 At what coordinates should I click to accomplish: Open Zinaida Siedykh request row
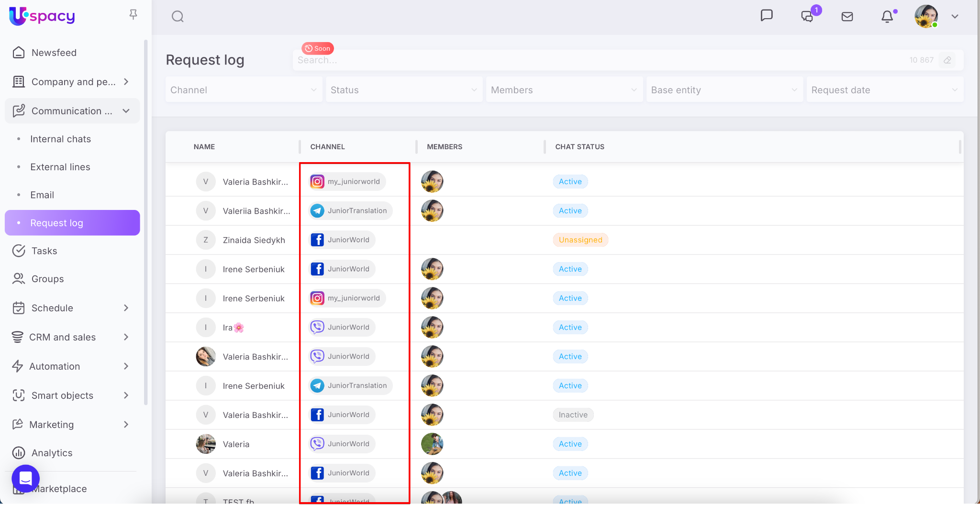(x=254, y=240)
